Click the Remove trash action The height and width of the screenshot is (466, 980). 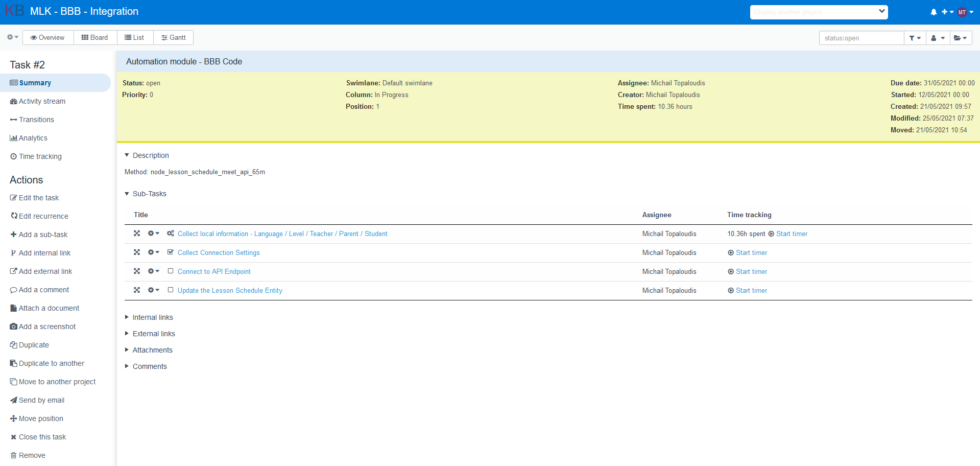[28, 455]
